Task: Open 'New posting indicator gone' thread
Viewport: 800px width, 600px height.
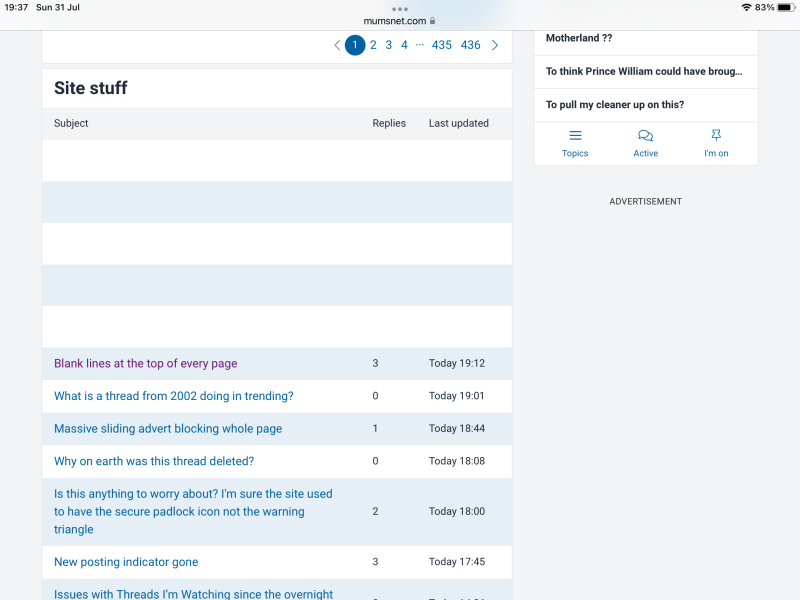Action: pyautogui.click(x=126, y=562)
